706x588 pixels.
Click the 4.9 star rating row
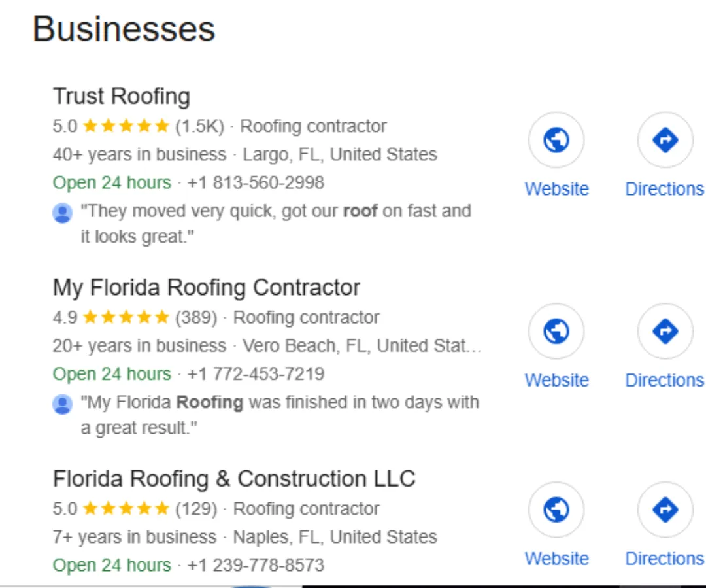[x=135, y=317]
